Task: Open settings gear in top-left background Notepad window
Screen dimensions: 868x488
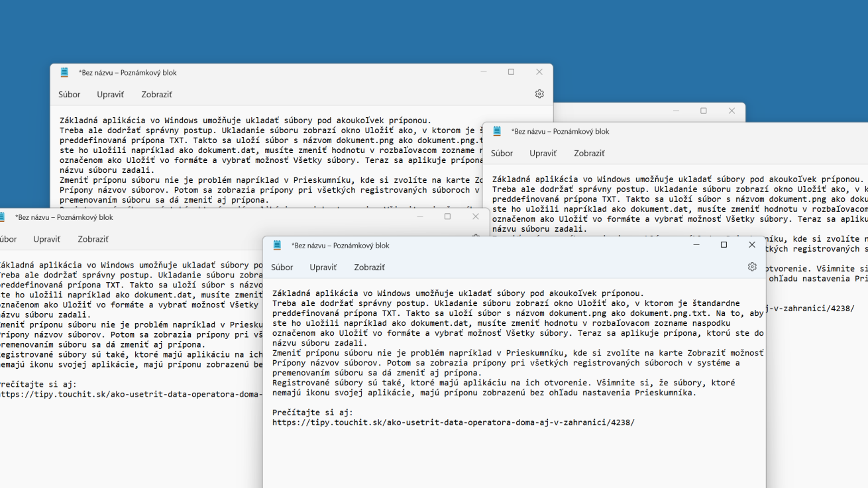Action: [x=539, y=94]
